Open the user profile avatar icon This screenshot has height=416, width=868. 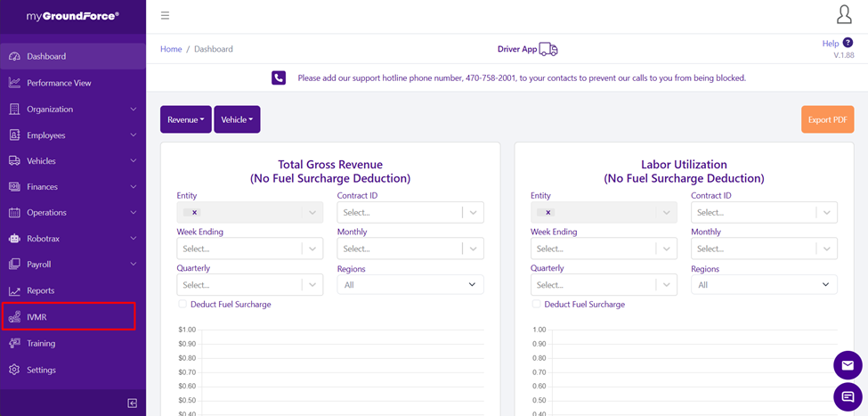click(x=844, y=15)
